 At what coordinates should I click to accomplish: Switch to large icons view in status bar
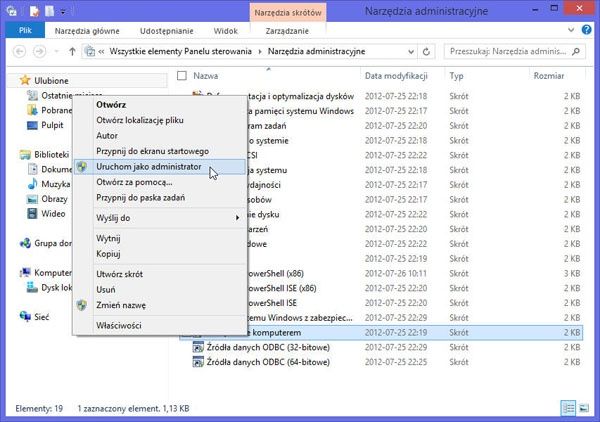tap(584, 408)
